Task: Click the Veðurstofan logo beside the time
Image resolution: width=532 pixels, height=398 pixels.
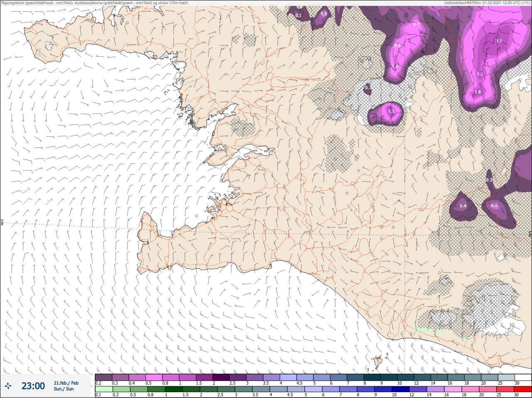Action: [8, 386]
